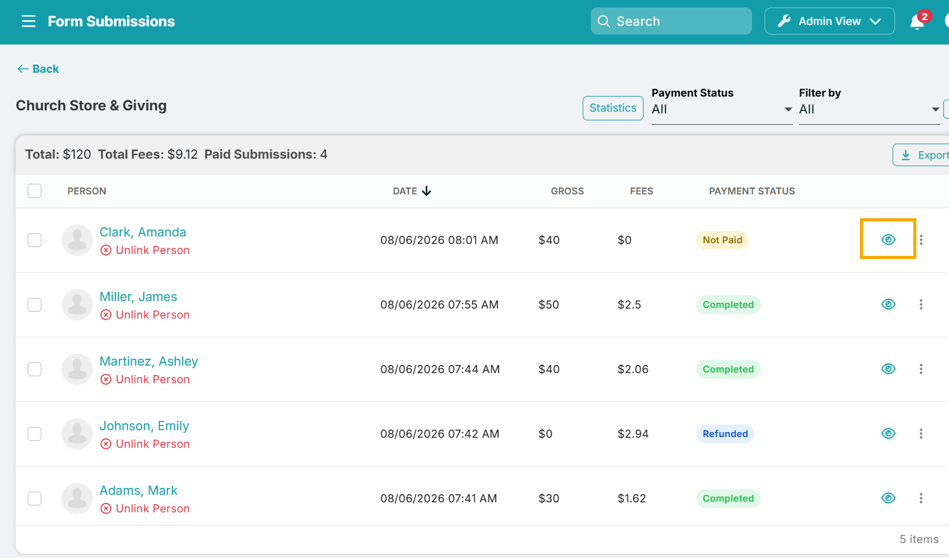Click Johnson, Emily avatar picture

pyautogui.click(x=77, y=434)
